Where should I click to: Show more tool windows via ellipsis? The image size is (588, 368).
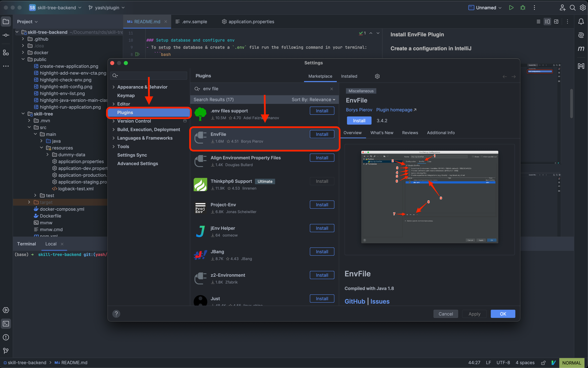[6, 66]
